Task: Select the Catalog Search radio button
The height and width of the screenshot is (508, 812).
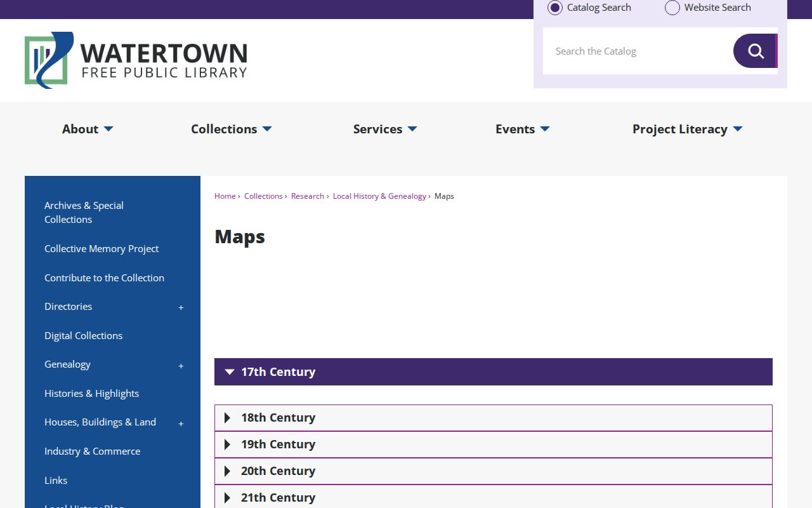Action: pos(555,8)
